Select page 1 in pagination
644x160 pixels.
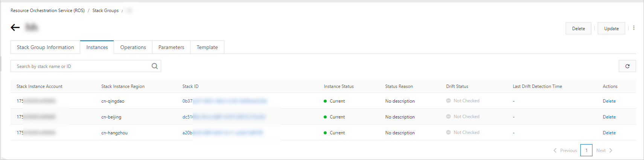click(586, 150)
